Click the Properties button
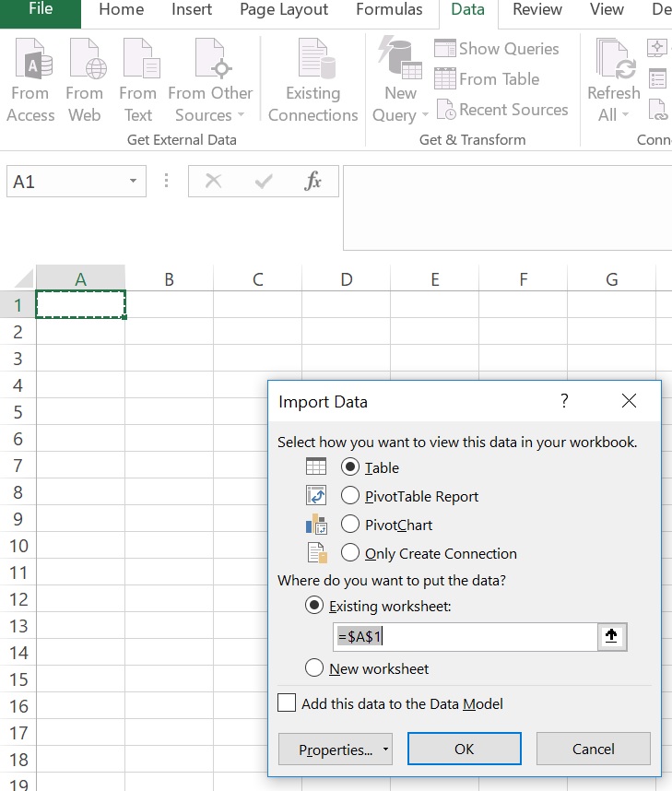Image resolution: width=672 pixels, height=791 pixels. click(336, 750)
